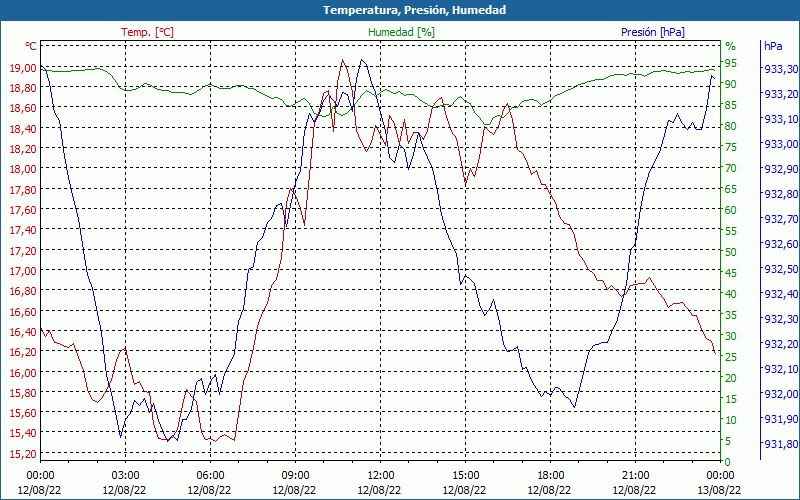Click humidity axis value 40
Viewport: 800px width, 500px height.
pos(731,294)
